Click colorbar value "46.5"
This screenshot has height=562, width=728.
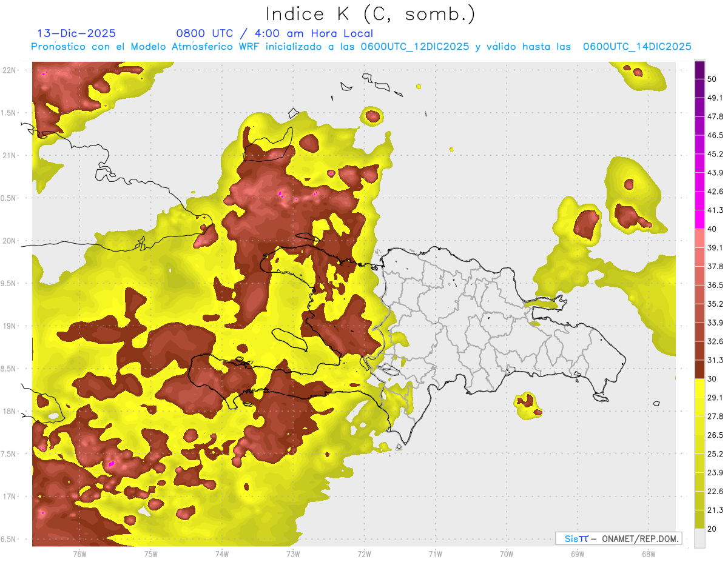point(715,135)
